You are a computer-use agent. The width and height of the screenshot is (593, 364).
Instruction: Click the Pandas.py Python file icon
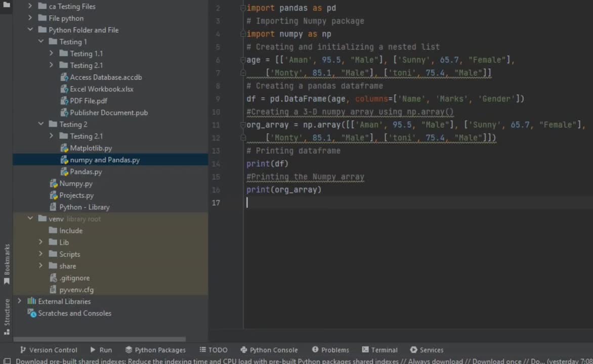tap(64, 171)
